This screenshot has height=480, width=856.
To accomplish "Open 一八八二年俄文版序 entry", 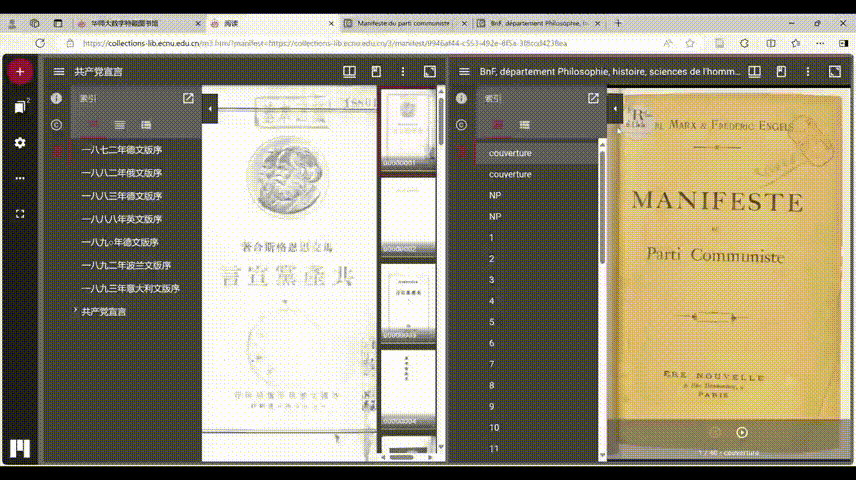I will click(121, 173).
